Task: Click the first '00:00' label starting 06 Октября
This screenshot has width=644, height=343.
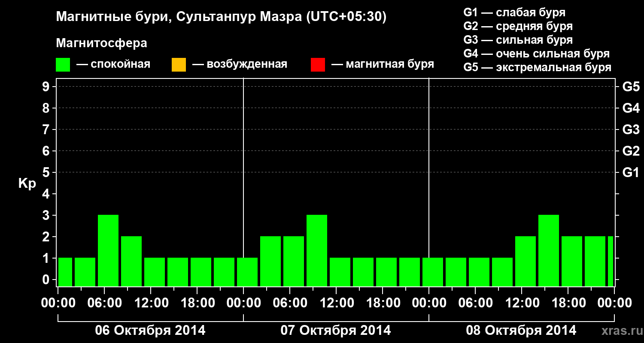Action: [58, 303]
